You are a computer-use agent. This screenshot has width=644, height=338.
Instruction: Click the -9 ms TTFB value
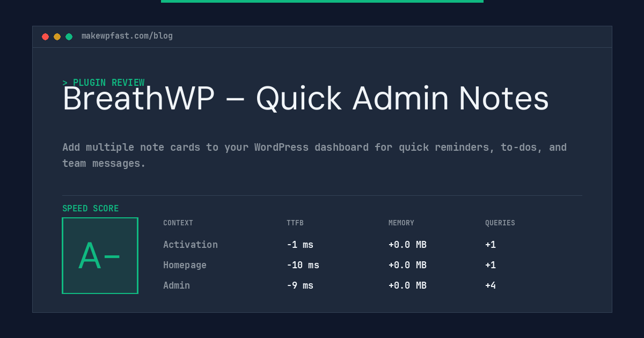coord(300,285)
